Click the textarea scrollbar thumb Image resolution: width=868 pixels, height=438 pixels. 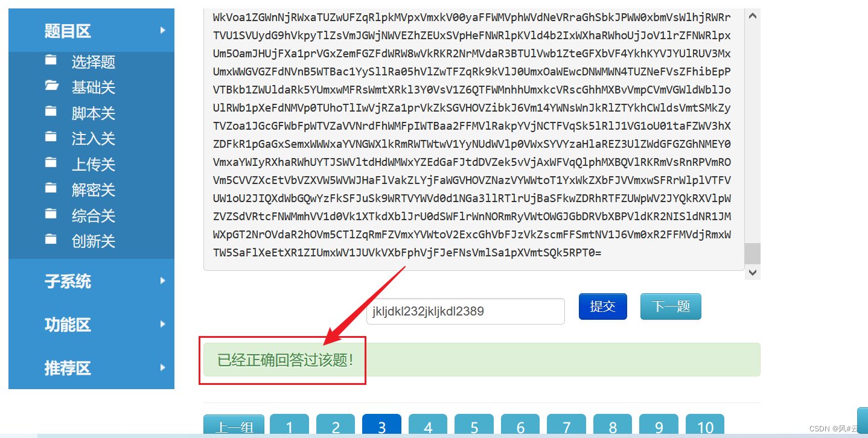pyautogui.click(x=752, y=253)
